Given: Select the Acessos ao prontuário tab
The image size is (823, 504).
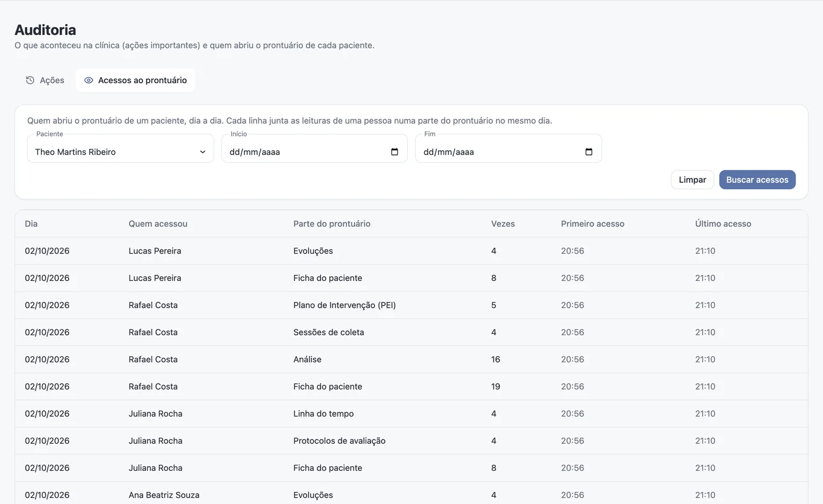Looking at the screenshot, I should (x=136, y=80).
